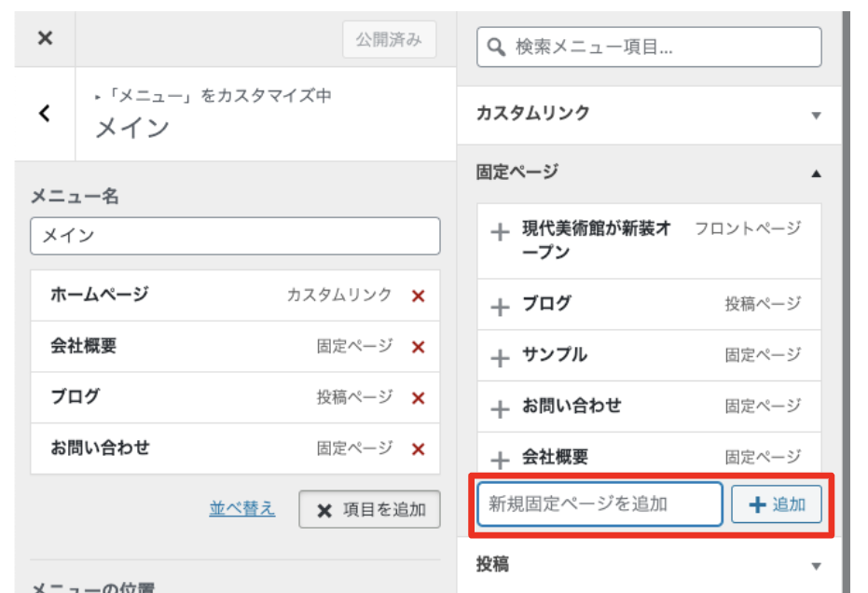Remove ホームページ menu item with red X
The image size is (868, 593).
point(418,296)
